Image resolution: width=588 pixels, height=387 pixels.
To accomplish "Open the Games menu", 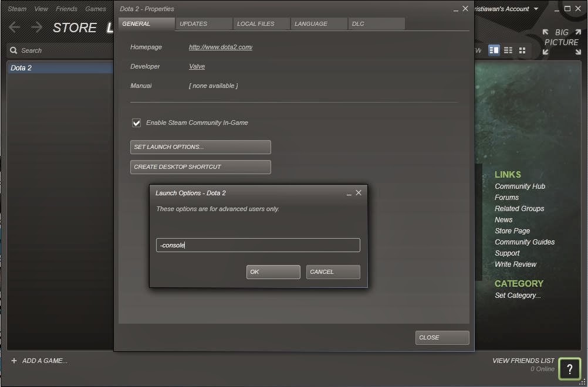I will coord(96,9).
